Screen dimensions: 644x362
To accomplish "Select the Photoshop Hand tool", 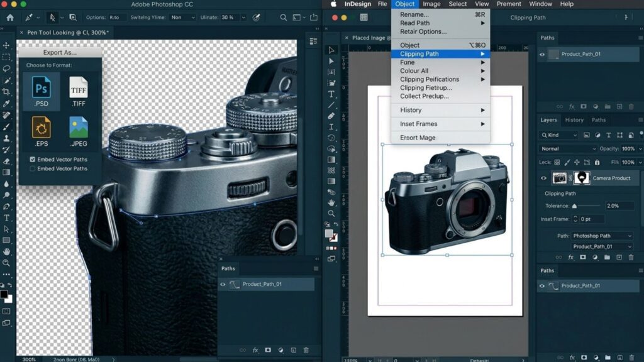I will (x=6, y=251).
